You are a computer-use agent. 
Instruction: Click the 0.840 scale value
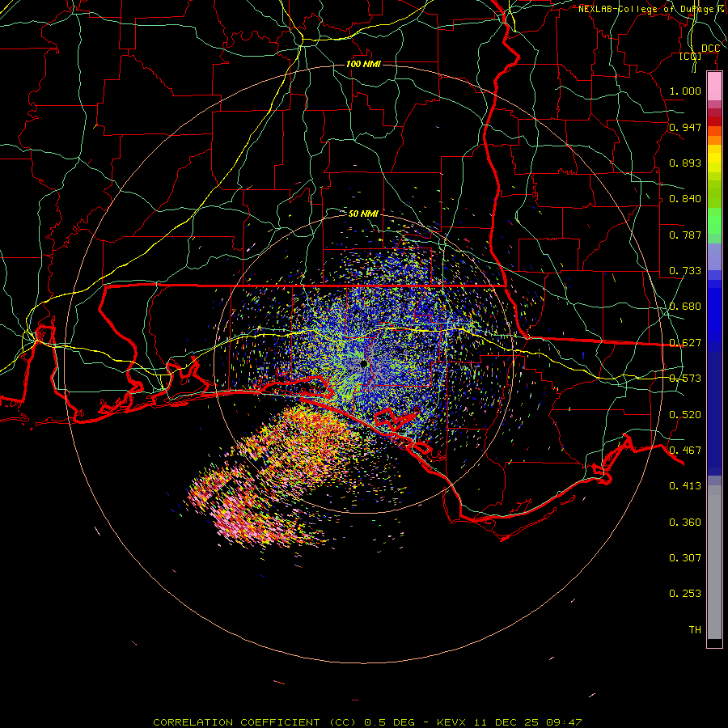click(685, 199)
